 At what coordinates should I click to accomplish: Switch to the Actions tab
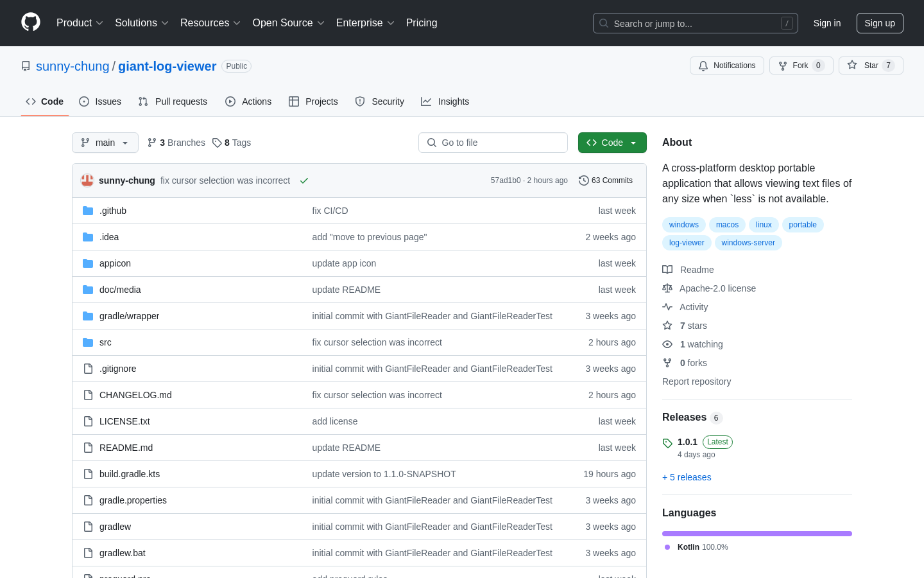click(x=248, y=101)
